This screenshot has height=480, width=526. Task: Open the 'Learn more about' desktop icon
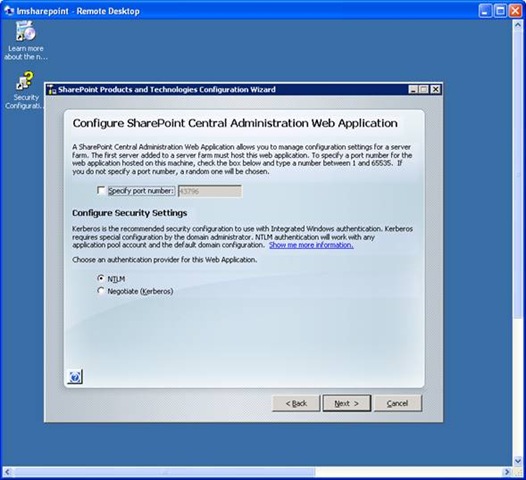tap(25, 40)
